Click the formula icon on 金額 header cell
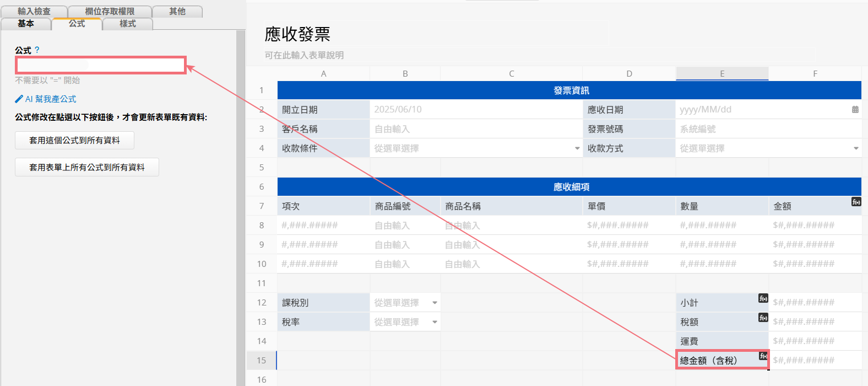This screenshot has width=868, height=386. tap(856, 202)
